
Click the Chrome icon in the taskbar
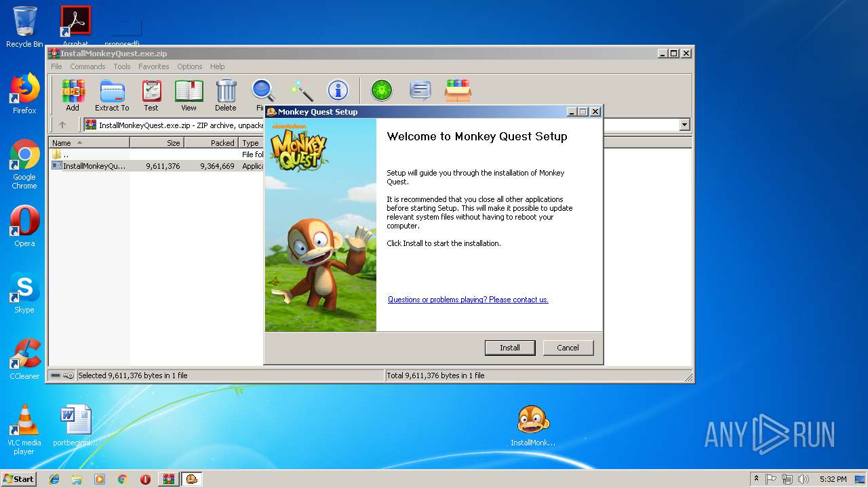point(122,479)
